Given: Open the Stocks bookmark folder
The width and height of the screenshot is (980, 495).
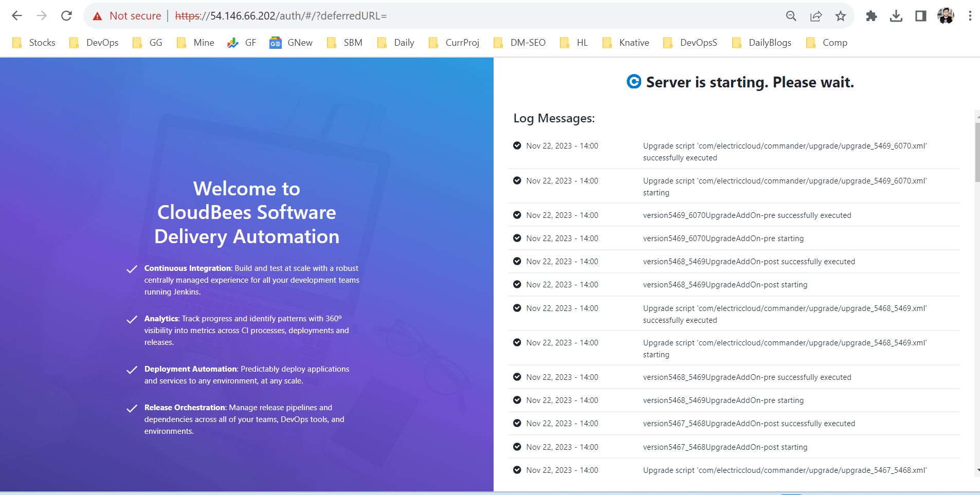Looking at the screenshot, I should [34, 43].
